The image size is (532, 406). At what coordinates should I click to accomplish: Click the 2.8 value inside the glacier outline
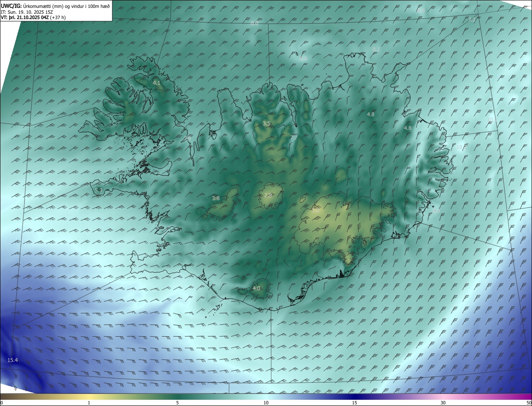[268, 195]
